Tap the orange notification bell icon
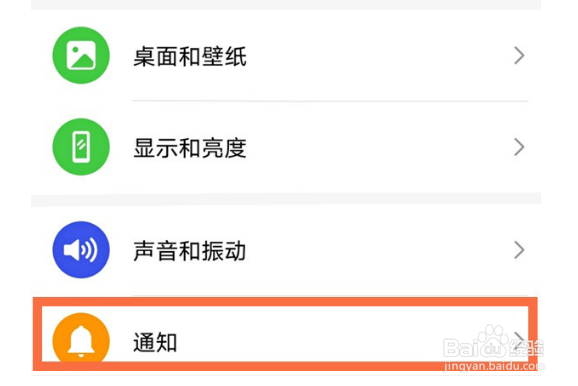The image size is (578, 386). 81,337
